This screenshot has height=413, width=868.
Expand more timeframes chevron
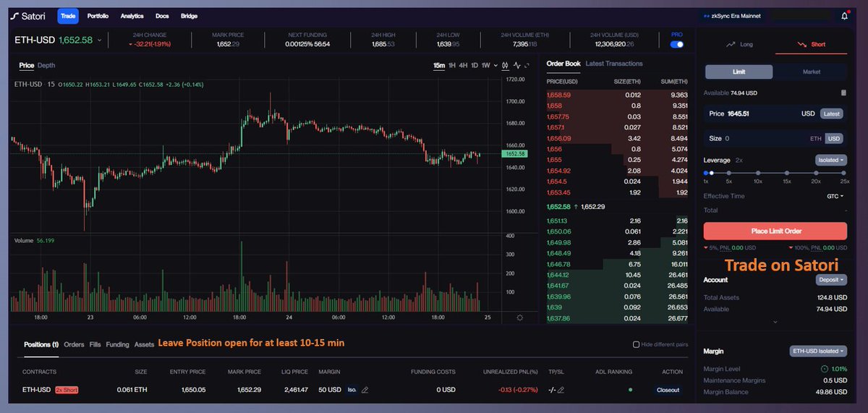pos(494,66)
